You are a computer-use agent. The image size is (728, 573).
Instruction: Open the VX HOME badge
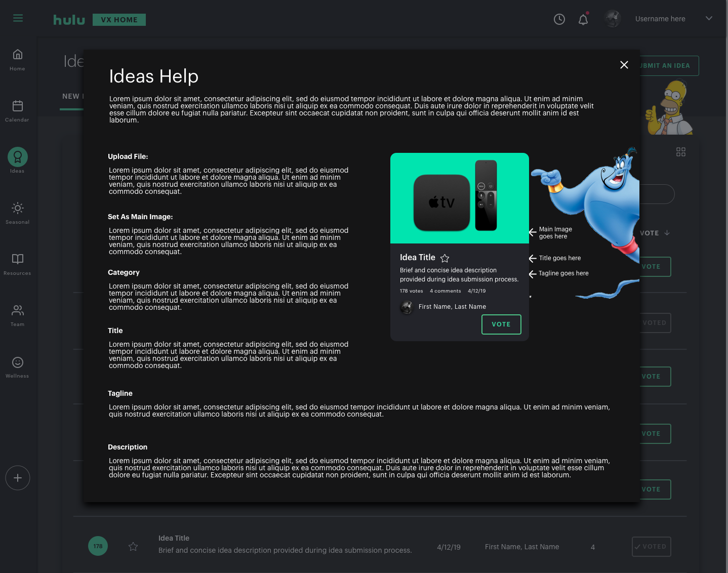click(119, 20)
